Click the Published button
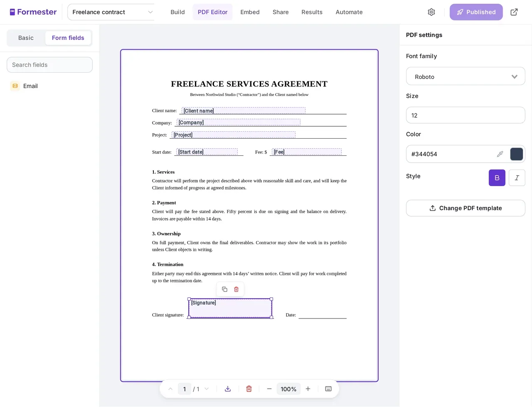This screenshot has width=532, height=407. [x=476, y=12]
